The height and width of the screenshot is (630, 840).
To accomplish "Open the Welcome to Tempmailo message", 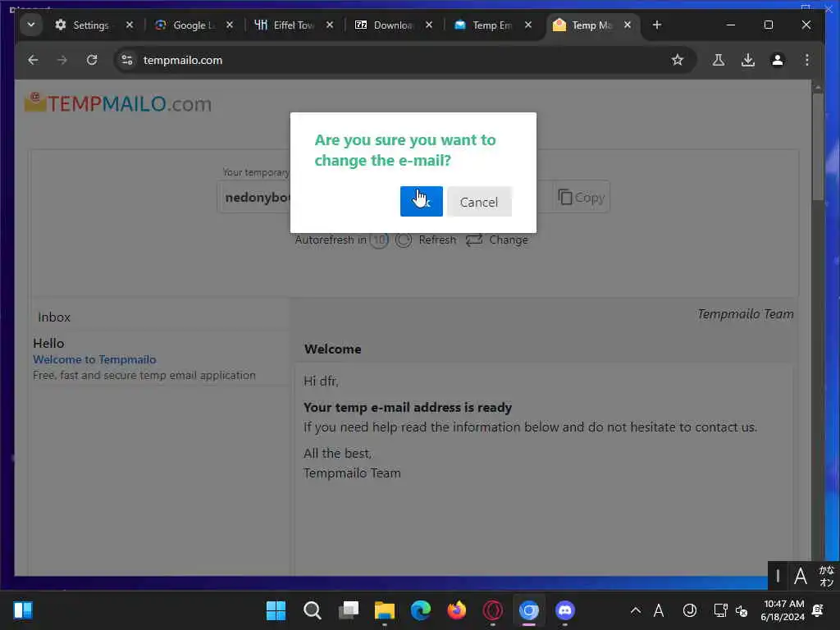I will click(94, 359).
